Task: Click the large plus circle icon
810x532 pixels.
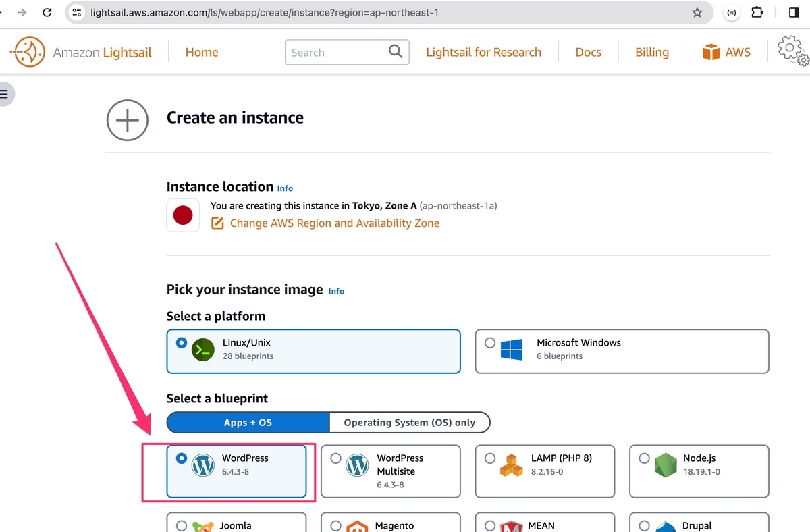Action: [127, 120]
